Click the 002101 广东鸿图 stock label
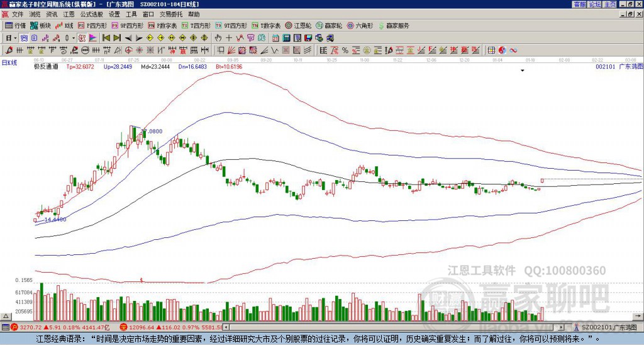 [619, 66]
